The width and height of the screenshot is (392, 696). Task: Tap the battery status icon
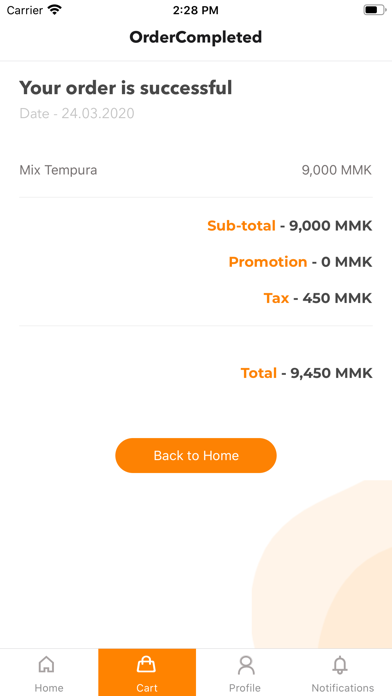[375, 10]
